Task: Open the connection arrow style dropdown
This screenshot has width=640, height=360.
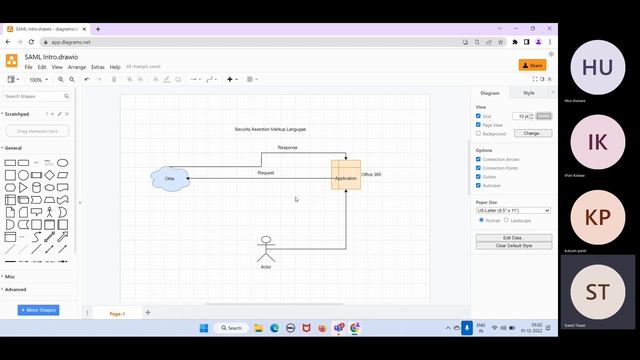Action: [195, 80]
